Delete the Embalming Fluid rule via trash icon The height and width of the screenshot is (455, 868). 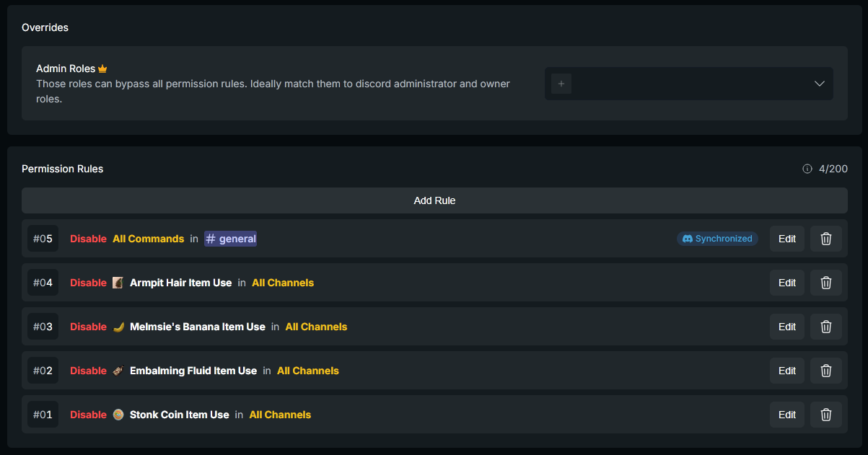tap(825, 371)
